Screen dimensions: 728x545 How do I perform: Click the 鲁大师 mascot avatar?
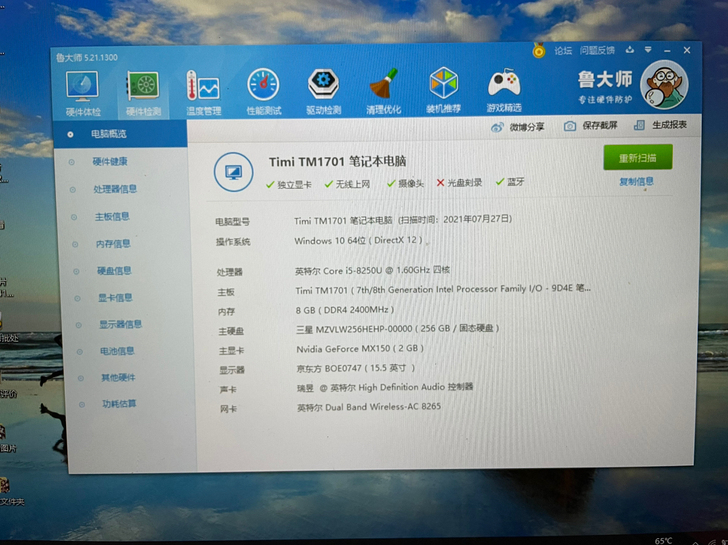(664, 85)
